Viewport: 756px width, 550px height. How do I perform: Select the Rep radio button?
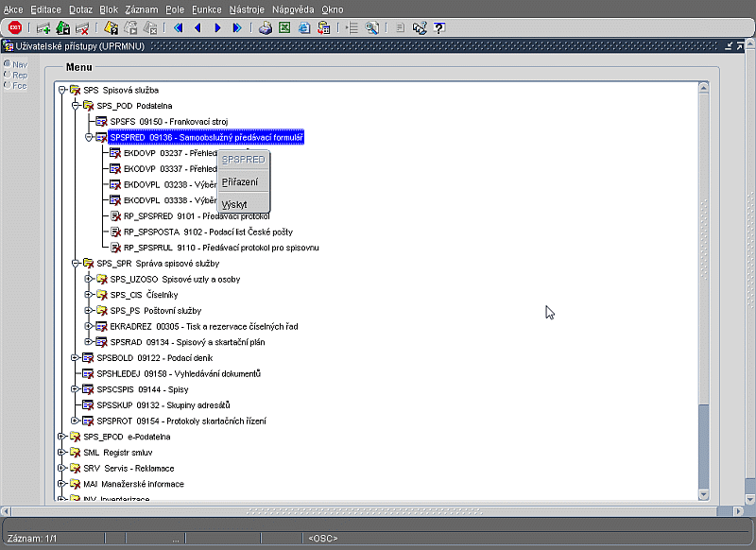[x=8, y=75]
